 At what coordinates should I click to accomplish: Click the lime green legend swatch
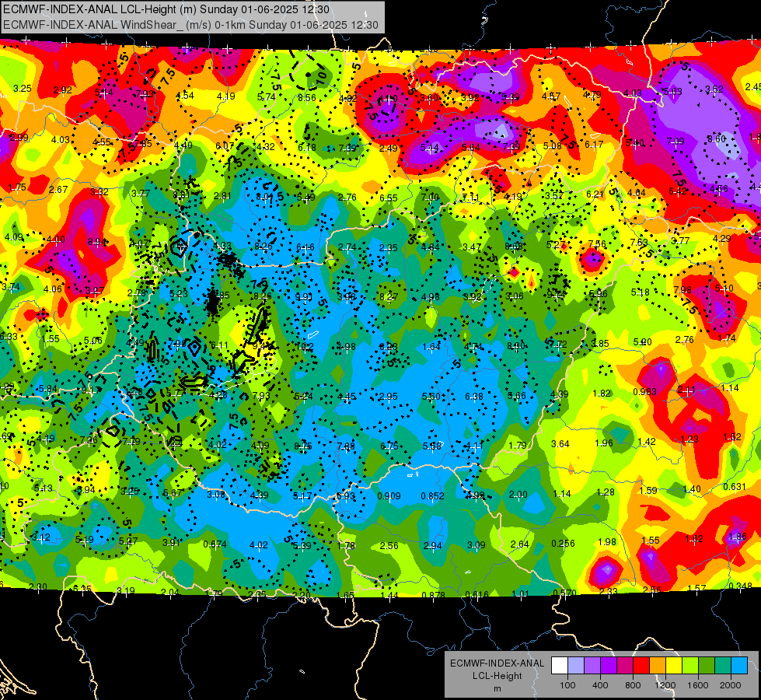(690, 665)
